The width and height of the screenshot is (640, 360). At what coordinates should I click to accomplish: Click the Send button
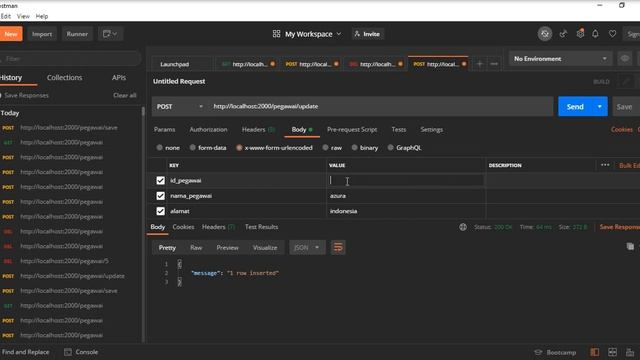(x=575, y=107)
